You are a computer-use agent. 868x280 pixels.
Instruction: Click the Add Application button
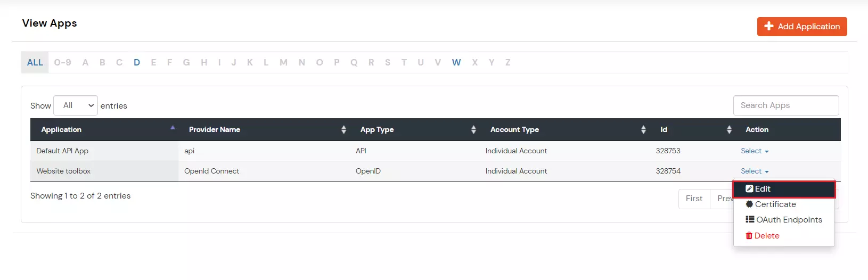(x=802, y=26)
